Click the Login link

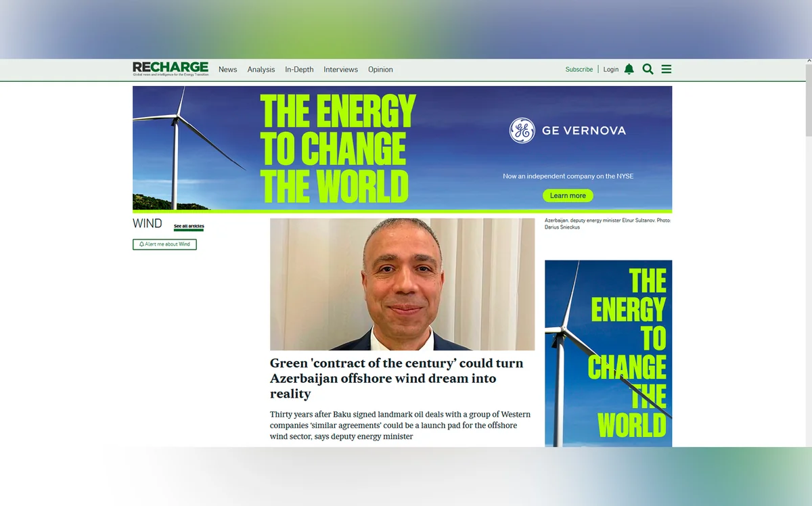pos(610,70)
